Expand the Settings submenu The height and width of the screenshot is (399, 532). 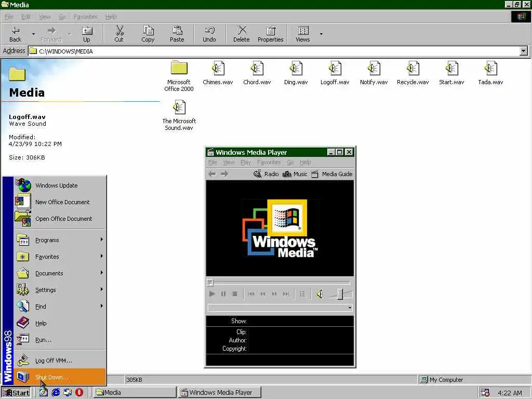click(60, 290)
